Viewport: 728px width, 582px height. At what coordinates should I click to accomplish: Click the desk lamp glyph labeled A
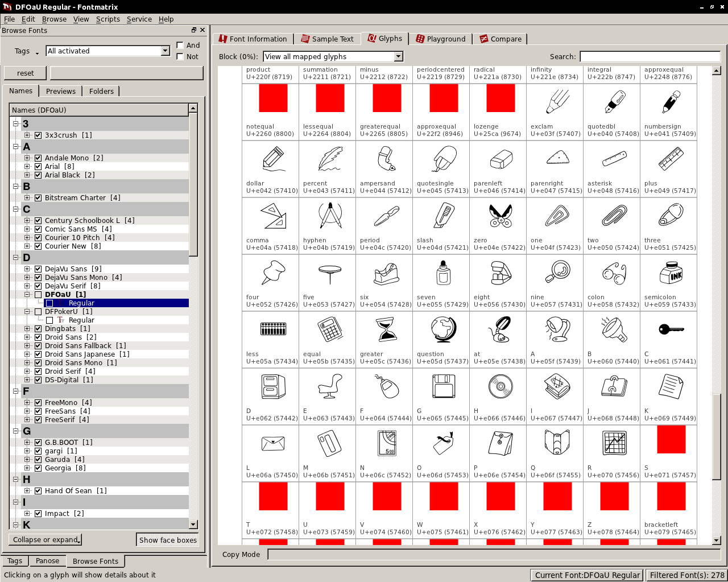[557, 329]
